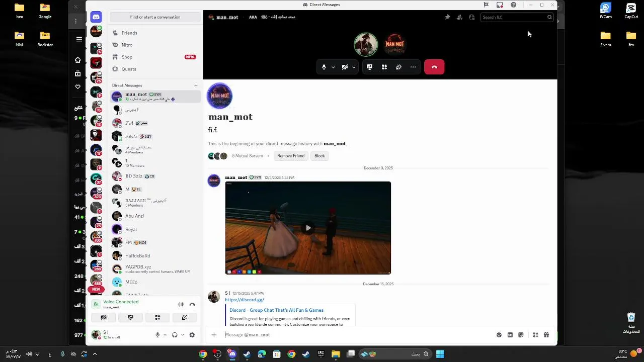The image size is (644, 362).
Task: Open Discord home via the logo icon
Action: [96, 17]
